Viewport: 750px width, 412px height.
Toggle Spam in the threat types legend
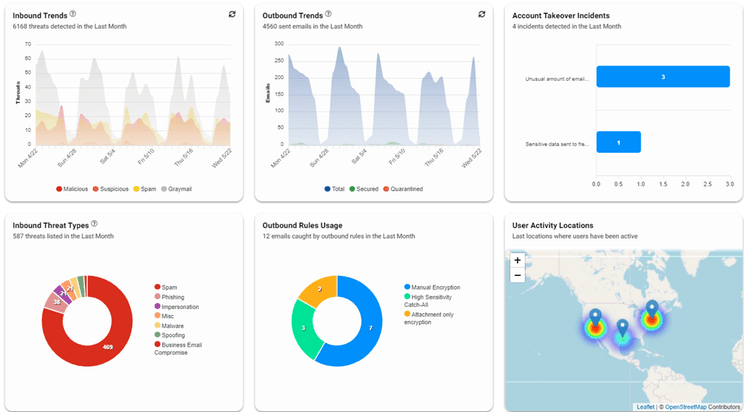point(165,287)
